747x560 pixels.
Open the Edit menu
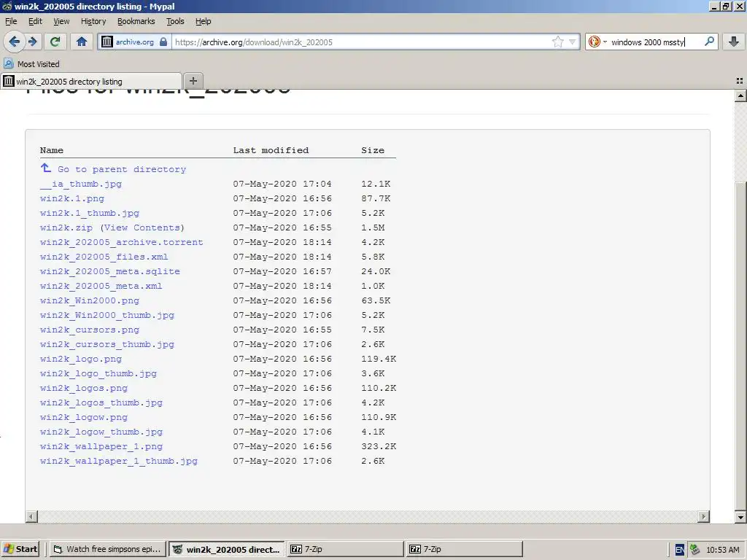pos(35,21)
